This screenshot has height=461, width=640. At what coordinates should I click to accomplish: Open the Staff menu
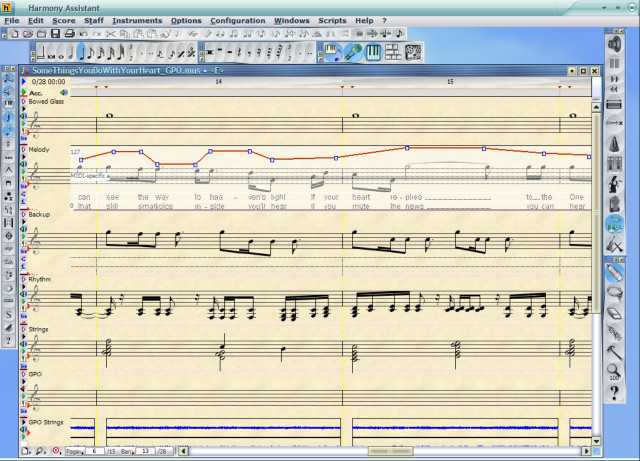pyautogui.click(x=93, y=20)
